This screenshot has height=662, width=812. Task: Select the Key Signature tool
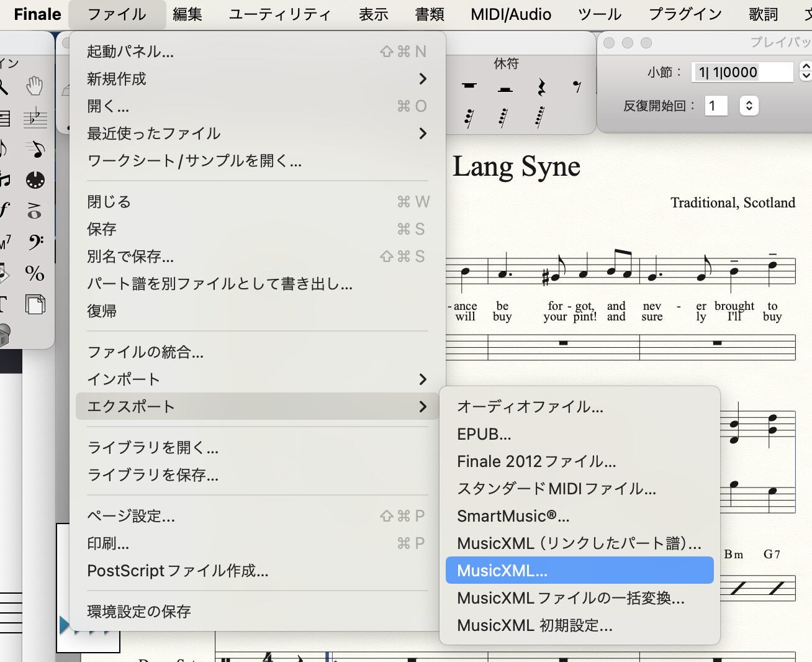point(35,117)
